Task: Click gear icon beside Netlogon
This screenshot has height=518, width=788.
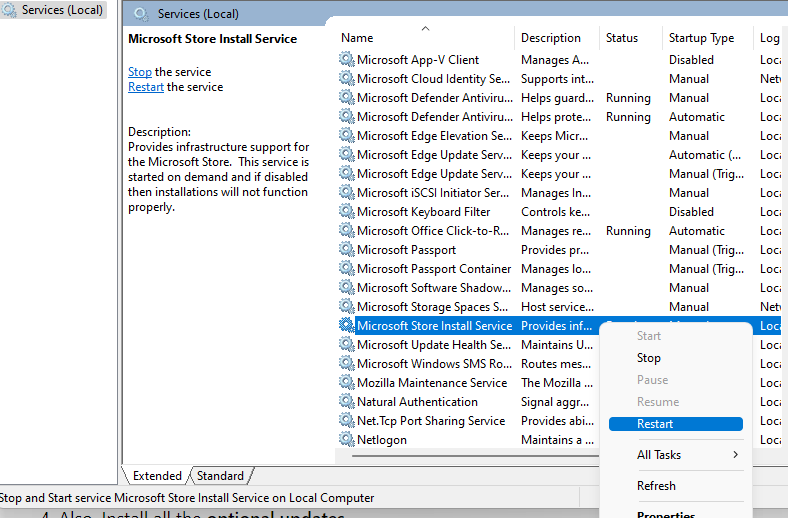Action: pos(346,439)
